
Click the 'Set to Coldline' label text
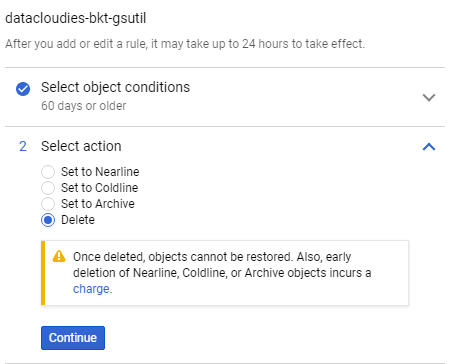(99, 188)
